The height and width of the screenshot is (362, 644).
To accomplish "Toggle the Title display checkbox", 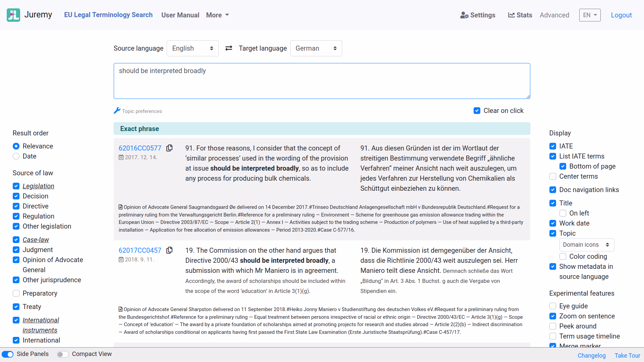I will coord(553,203).
